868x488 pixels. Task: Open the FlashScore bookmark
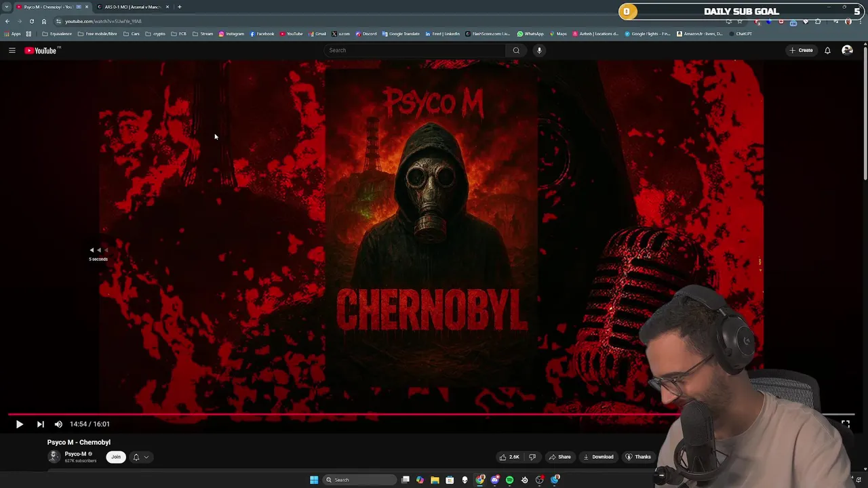point(488,34)
